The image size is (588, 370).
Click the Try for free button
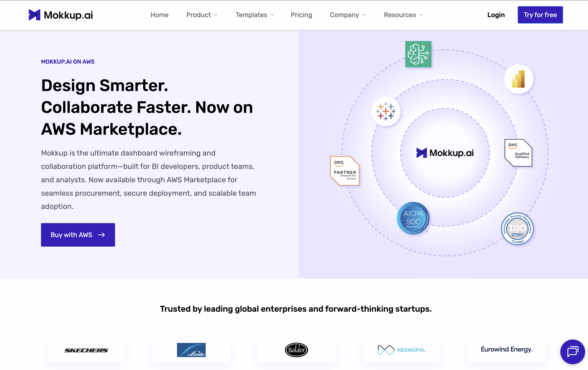(540, 15)
